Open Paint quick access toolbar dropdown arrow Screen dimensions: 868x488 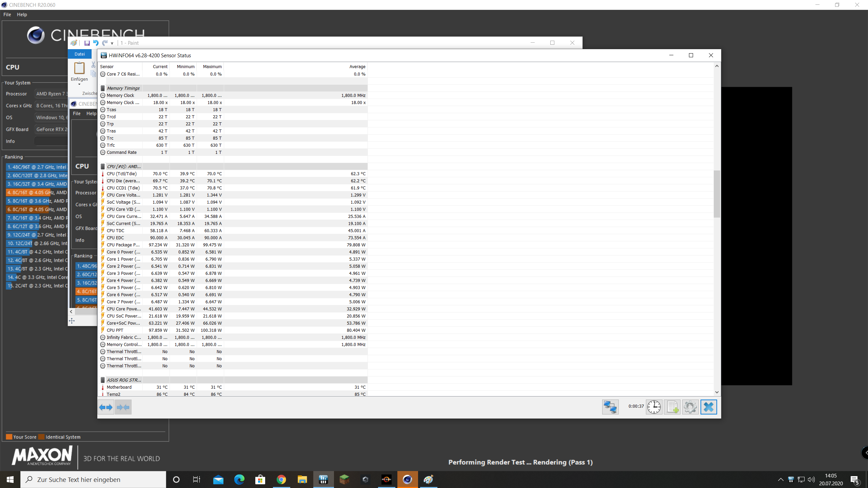coord(112,43)
